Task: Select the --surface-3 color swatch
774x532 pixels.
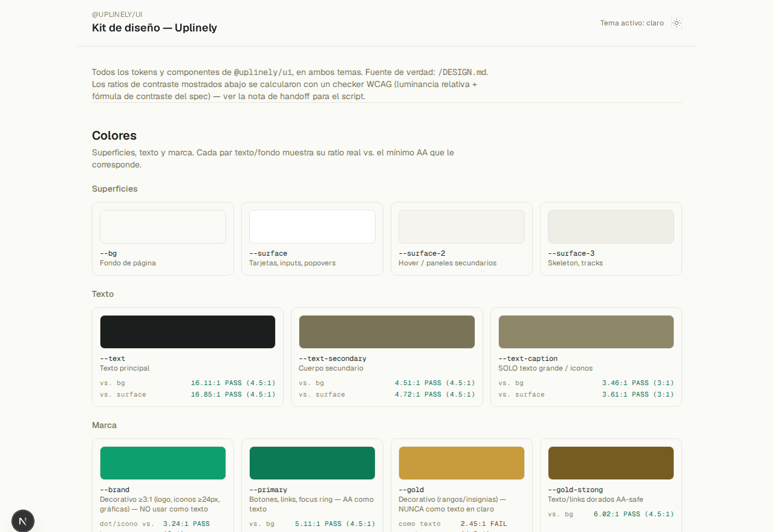Action: pyautogui.click(x=611, y=227)
